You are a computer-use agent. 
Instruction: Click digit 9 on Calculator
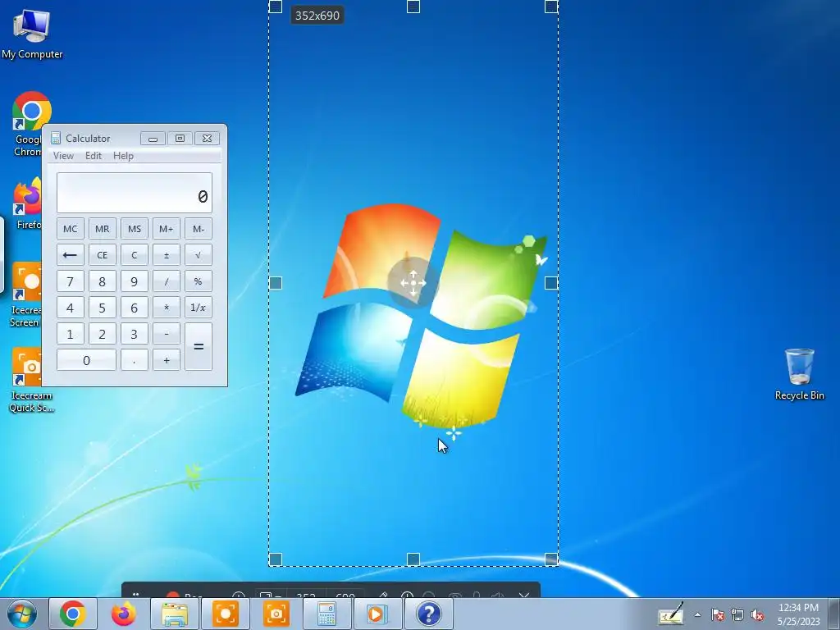[x=135, y=281]
